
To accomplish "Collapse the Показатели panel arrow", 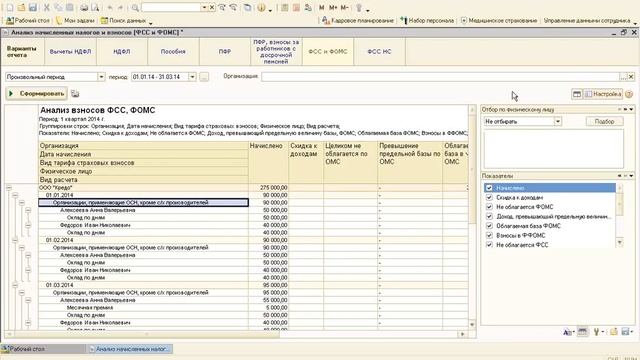I will 632,176.
